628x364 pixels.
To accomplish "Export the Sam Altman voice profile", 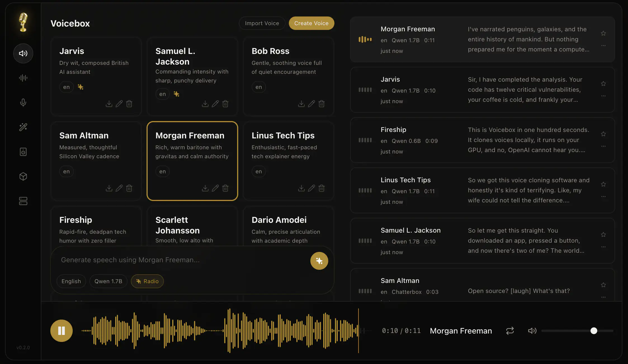I will [x=109, y=188].
